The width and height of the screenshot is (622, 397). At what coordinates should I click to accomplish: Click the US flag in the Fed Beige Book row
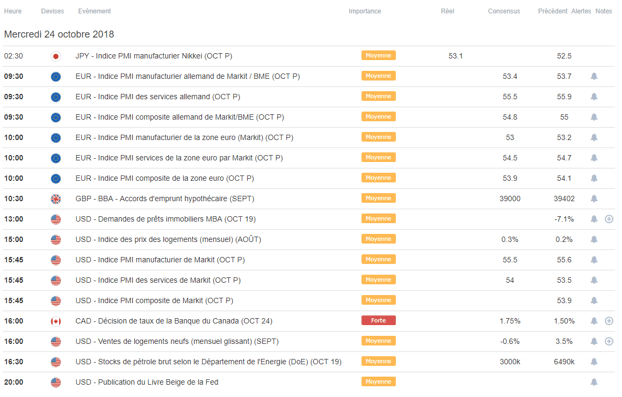56,382
